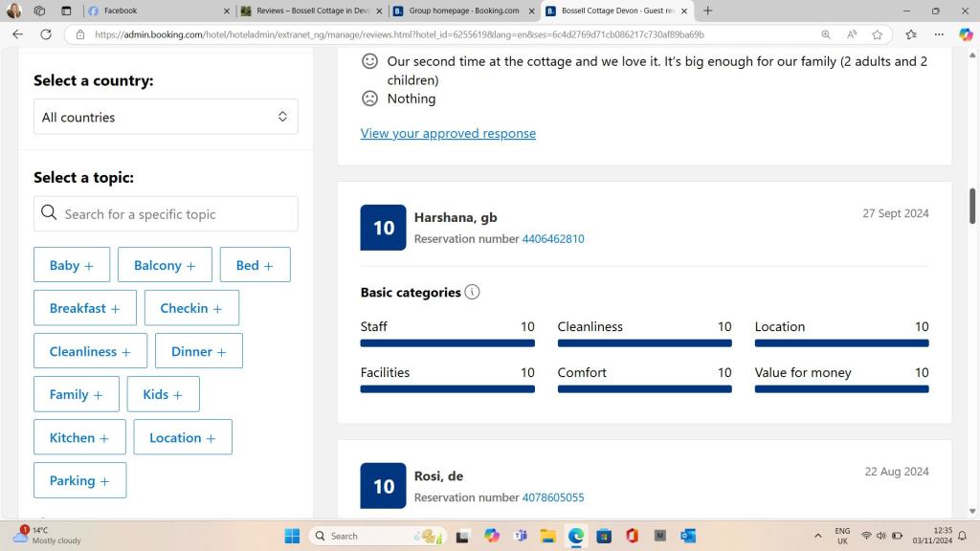Open the Copilot icon in browser toolbar
This screenshot has width=980, height=551.
point(966,34)
